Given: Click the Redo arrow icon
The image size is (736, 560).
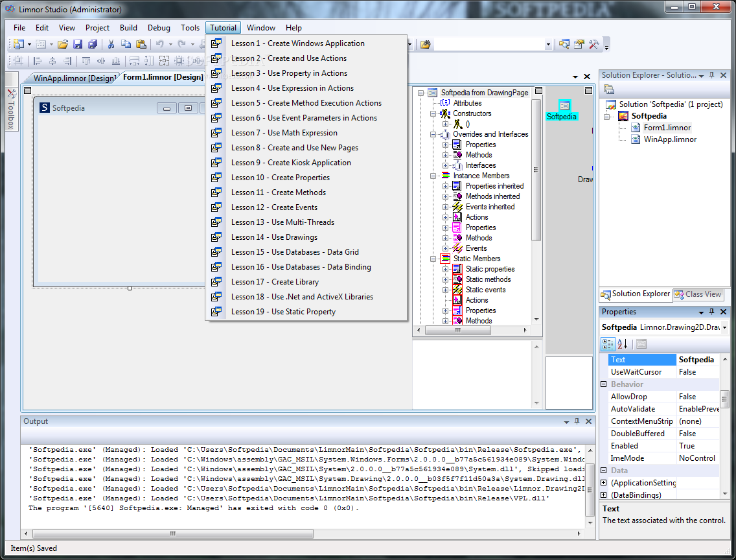Looking at the screenshot, I should pos(181,44).
